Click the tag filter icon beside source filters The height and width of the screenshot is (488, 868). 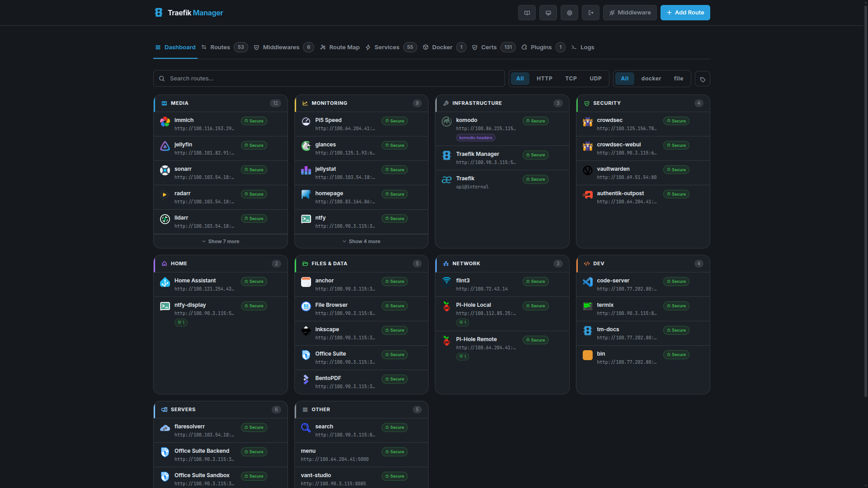point(702,79)
